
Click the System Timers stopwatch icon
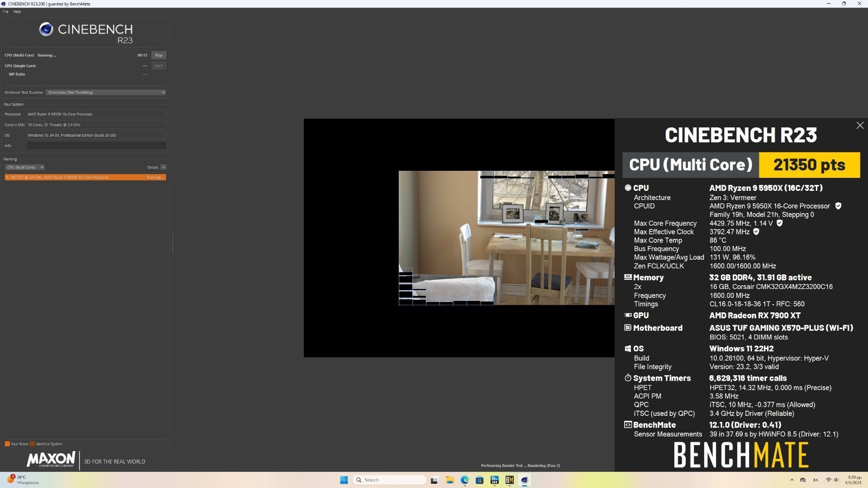[628, 378]
